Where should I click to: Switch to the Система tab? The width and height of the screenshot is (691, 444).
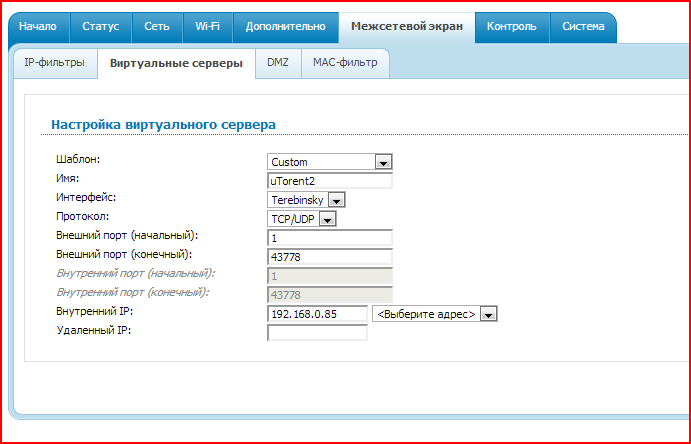tap(582, 26)
